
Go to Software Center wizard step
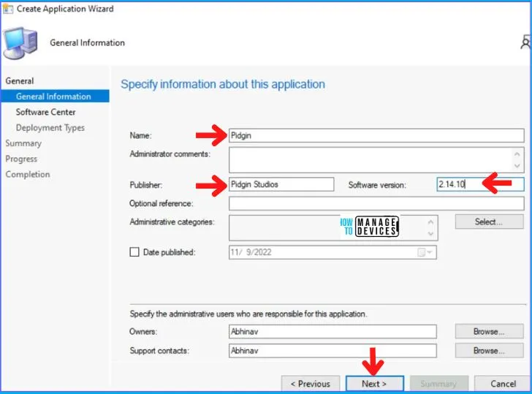[45, 112]
